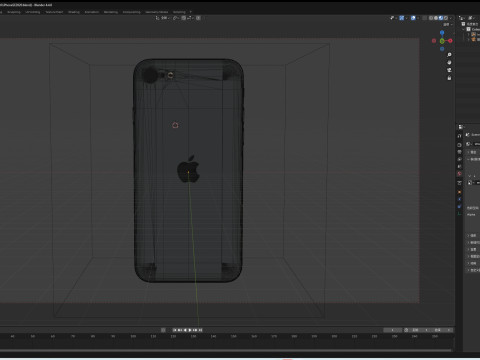Toggle viewport overlays
The height and width of the screenshot is (360, 480).
point(413,18)
